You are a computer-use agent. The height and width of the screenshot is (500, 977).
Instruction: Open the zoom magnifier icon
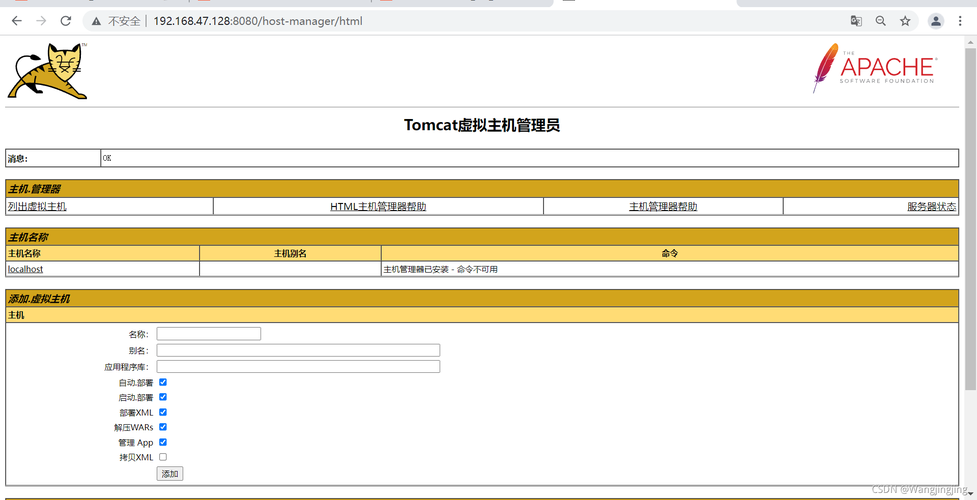point(880,21)
